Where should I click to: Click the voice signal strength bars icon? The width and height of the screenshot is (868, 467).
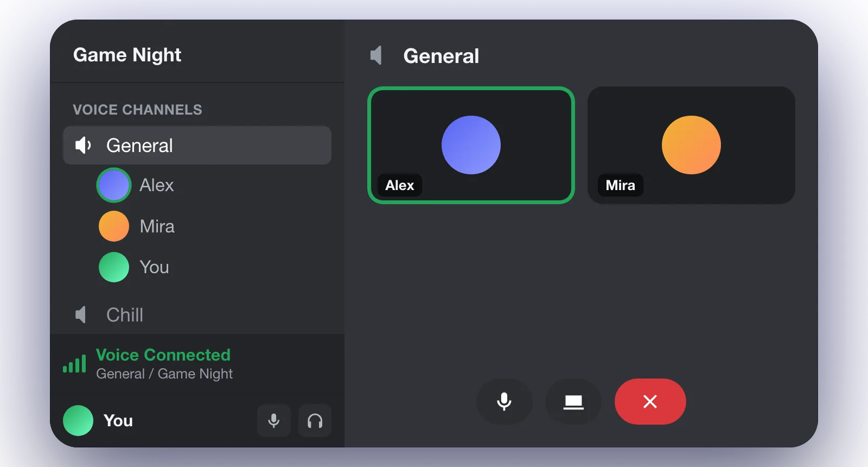coord(74,364)
